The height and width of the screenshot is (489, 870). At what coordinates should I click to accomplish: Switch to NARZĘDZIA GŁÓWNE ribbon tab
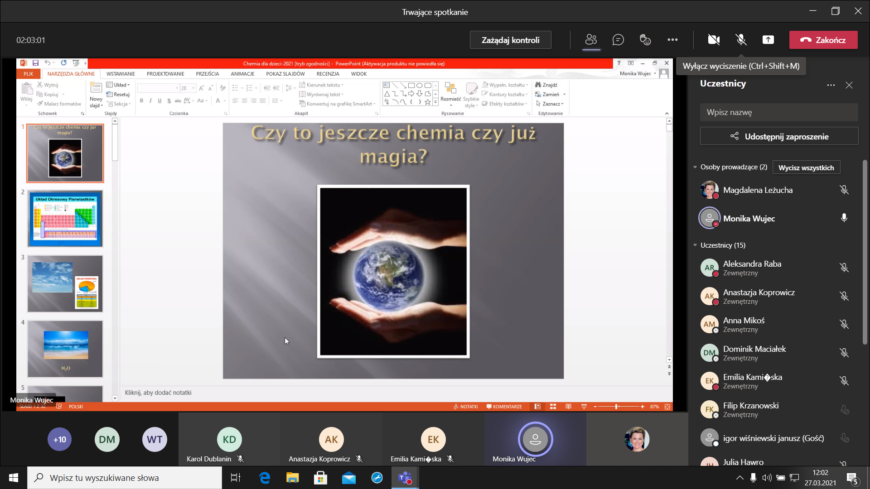pyautogui.click(x=70, y=73)
